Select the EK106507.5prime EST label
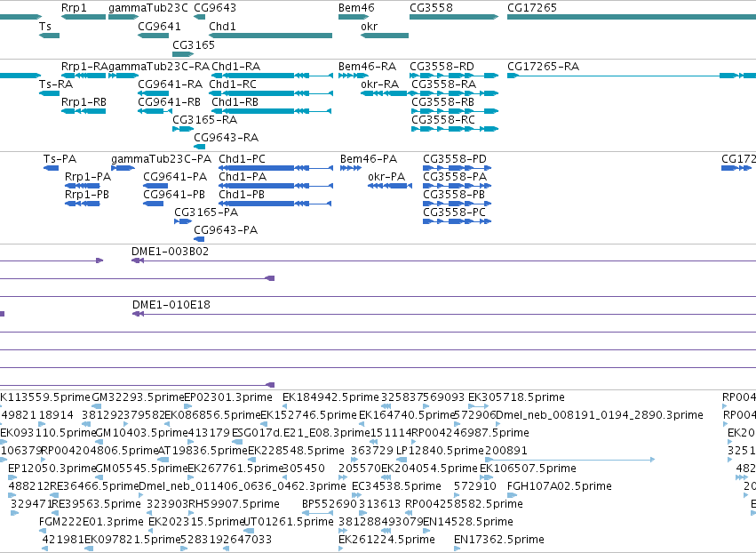The width and height of the screenshot is (756, 553). tap(528, 468)
